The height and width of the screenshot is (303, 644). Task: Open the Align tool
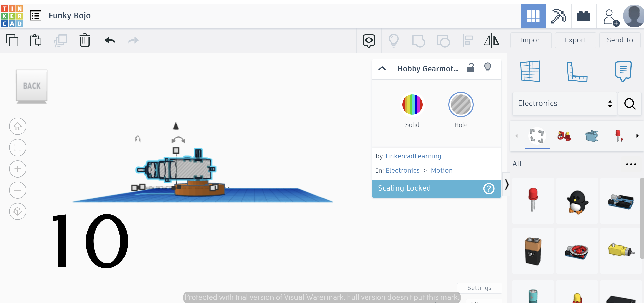click(468, 40)
